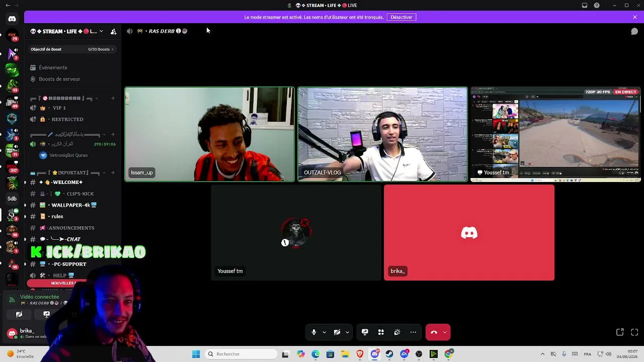Click the NOUVELLES new messages pill
The image size is (644, 362).
(x=58, y=283)
